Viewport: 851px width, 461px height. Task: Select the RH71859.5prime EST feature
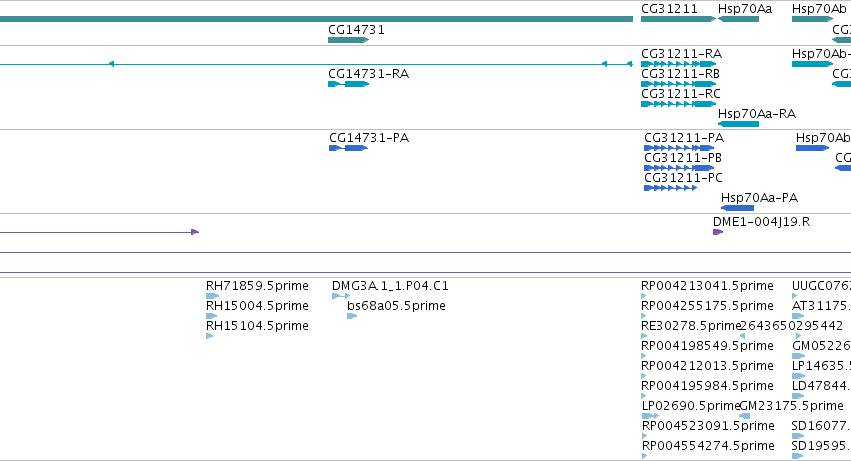[212, 296]
